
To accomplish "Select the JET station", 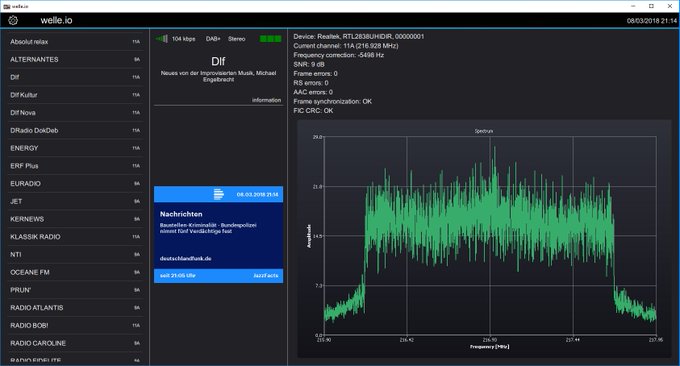I will 75,202.
